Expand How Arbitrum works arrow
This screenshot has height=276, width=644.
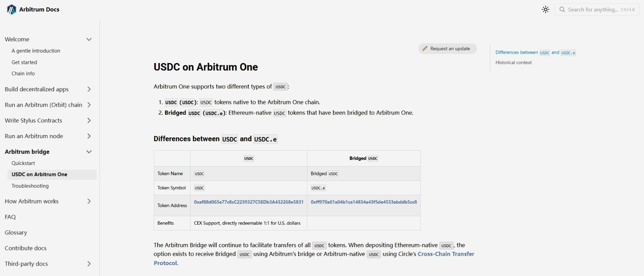pyautogui.click(x=89, y=201)
